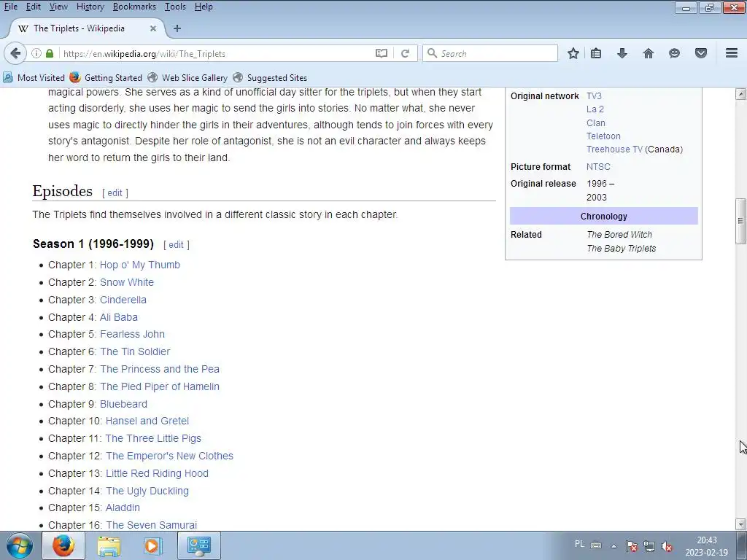747x560 pixels.
Task: Open the File menu
Action: 10,7
